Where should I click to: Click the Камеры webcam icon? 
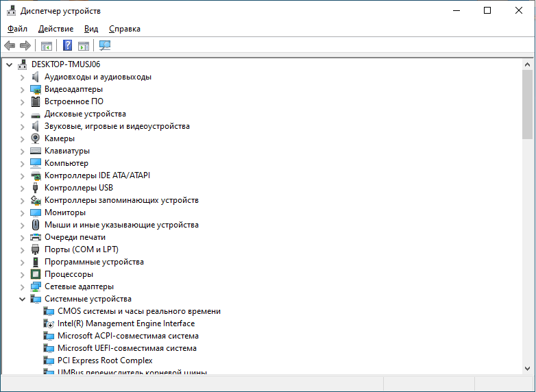coord(36,138)
